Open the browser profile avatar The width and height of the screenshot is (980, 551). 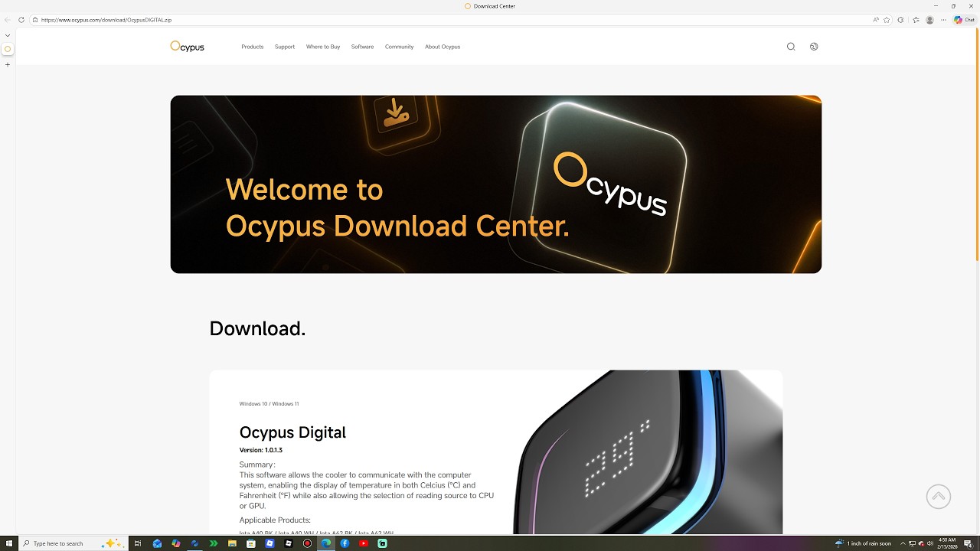(930, 20)
